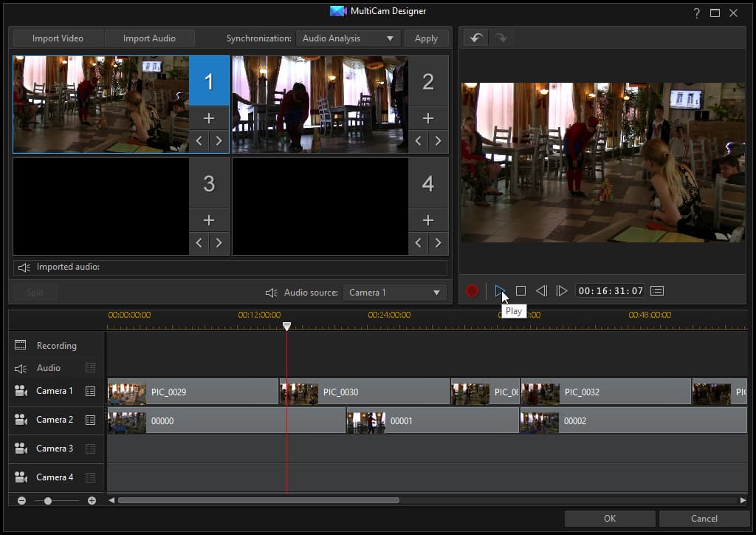Step to the next frame
The height and width of the screenshot is (535, 756).
[x=562, y=291]
